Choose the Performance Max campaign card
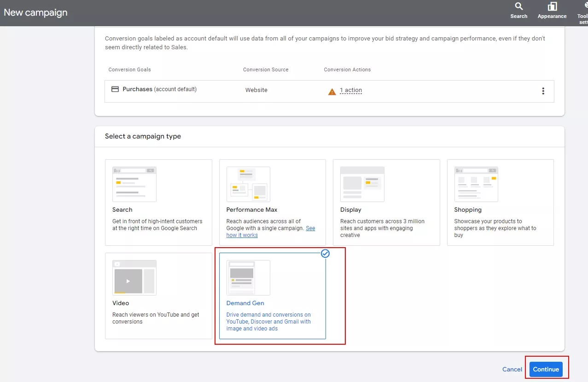 273,203
